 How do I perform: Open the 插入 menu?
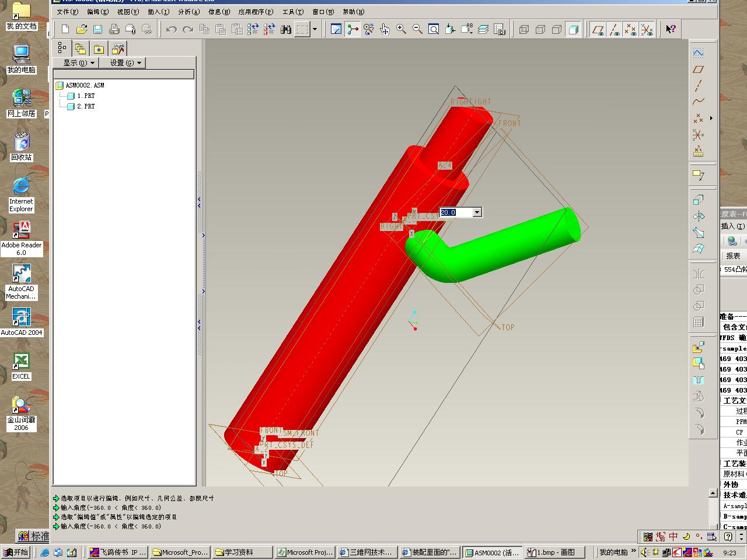158,12
